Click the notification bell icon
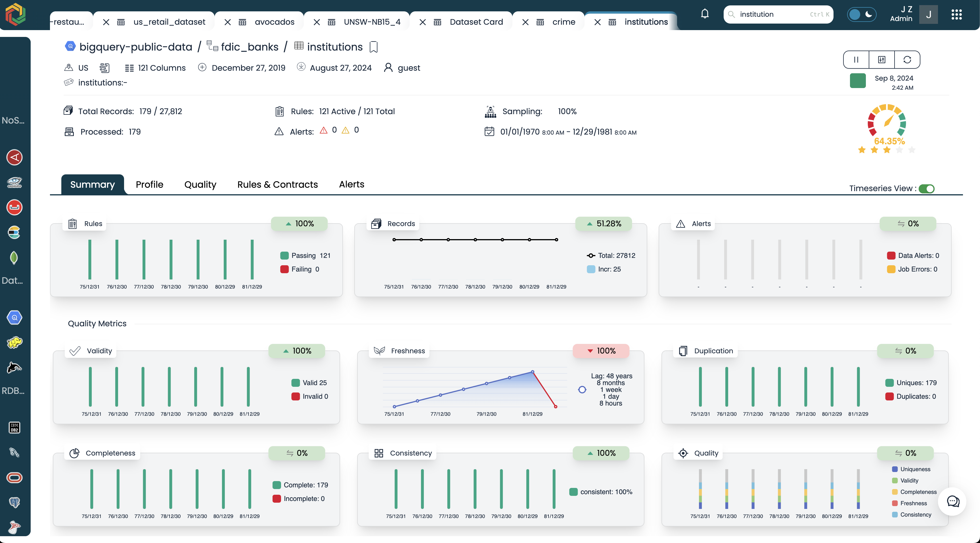This screenshot has width=980, height=543. pos(705,14)
